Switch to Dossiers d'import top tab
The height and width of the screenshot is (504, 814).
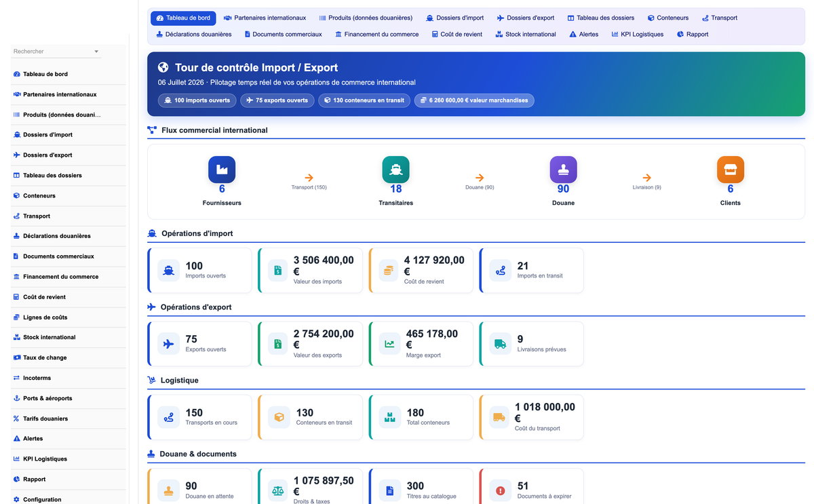455,18
